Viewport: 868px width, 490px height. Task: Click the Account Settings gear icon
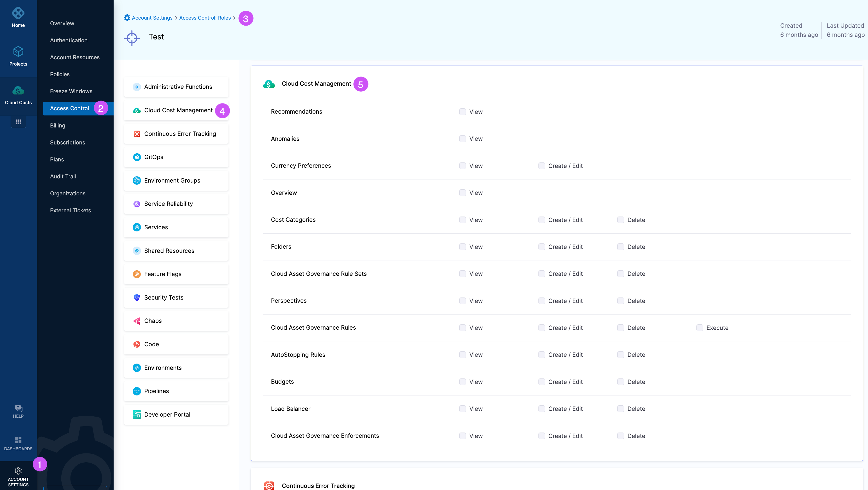tap(18, 470)
